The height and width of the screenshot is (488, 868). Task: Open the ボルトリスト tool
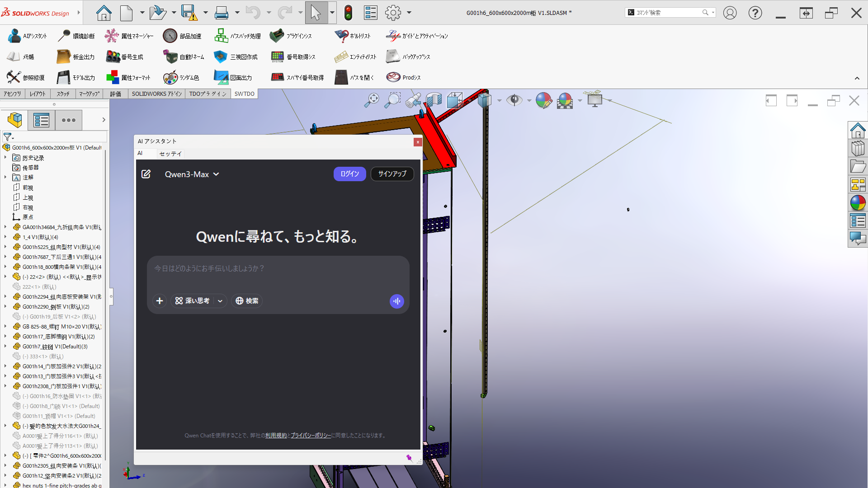pyautogui.click(x=341, y=36)
